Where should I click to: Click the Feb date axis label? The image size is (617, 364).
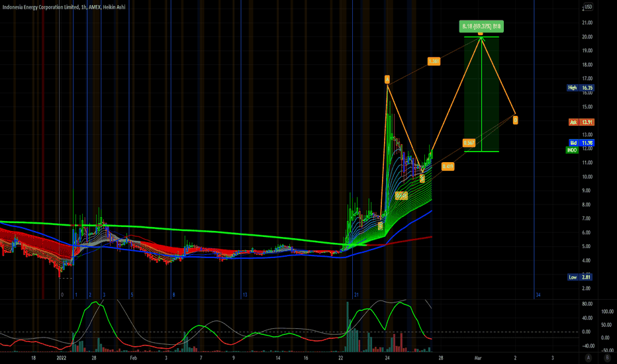coord(133,358)
